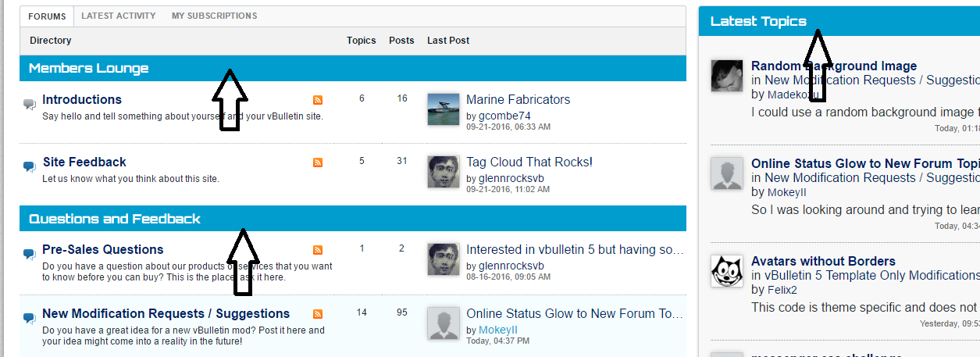Click the RSS icon for Pre-Sales Questions

tap(318, 249)
